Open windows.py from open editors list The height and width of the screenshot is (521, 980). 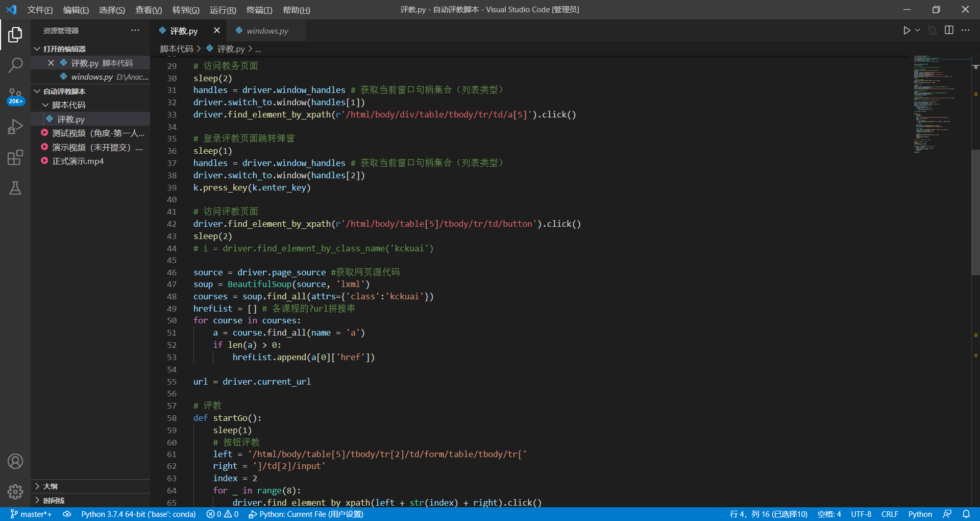point(90,77)
